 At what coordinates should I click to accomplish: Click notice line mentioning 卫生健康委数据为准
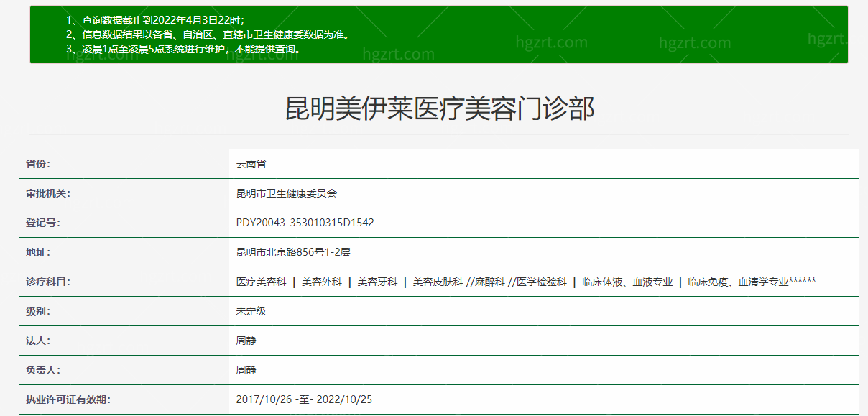coord(208,34)
